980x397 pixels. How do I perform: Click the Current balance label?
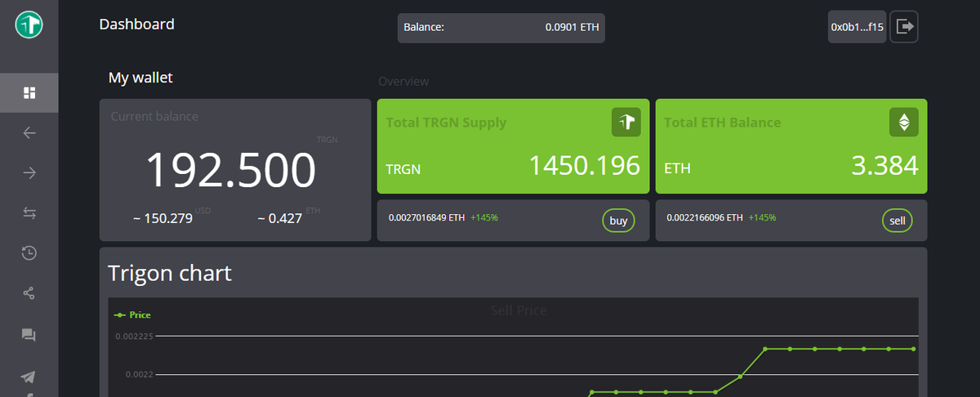[x=154, y=116]
